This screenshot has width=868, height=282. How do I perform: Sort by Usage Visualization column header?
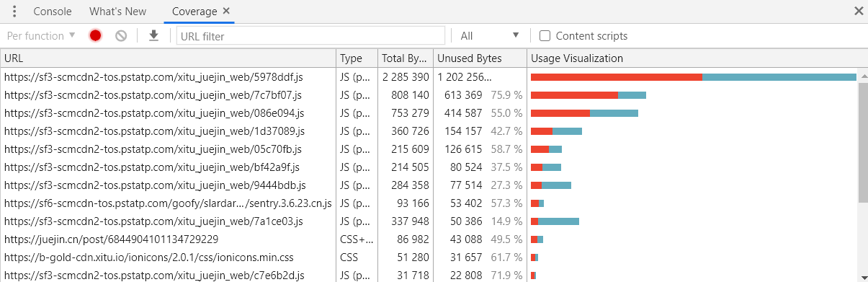pos(697,58)
